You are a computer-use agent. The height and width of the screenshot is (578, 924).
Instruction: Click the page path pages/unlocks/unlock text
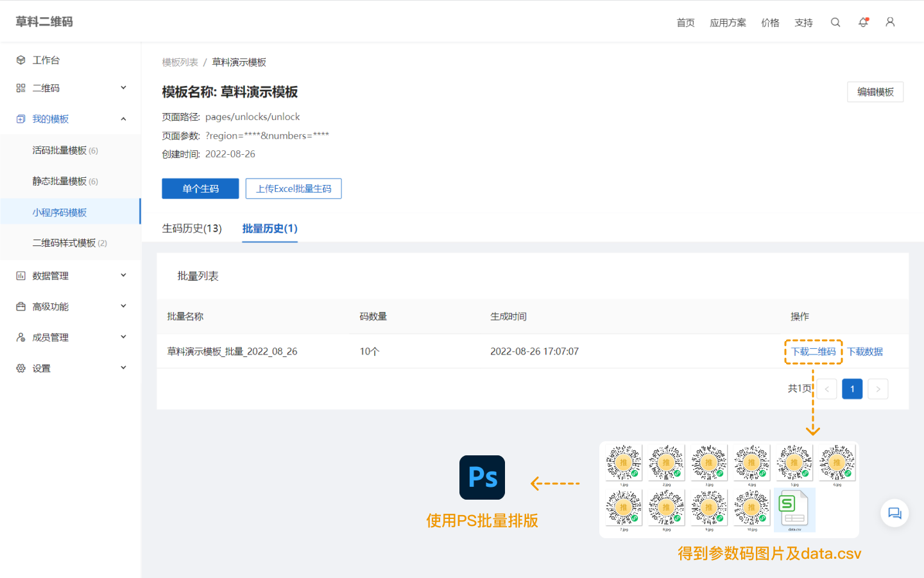pos(252,117)
